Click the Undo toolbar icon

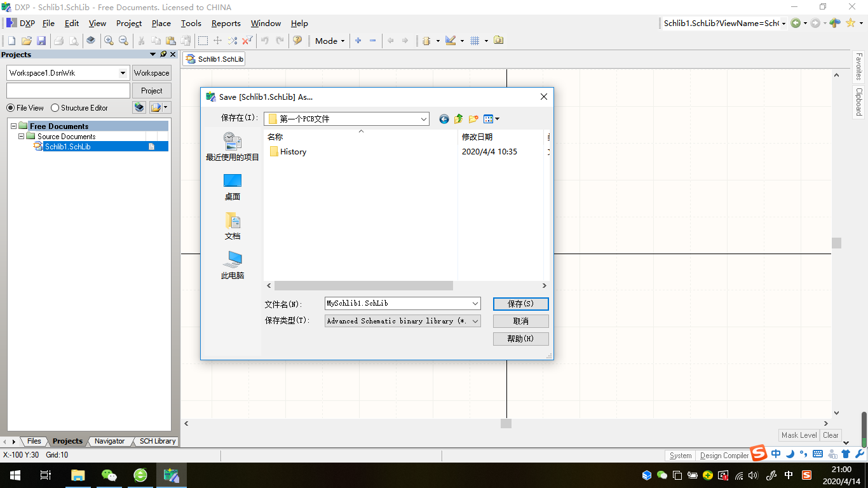click(x=266, y=40)
